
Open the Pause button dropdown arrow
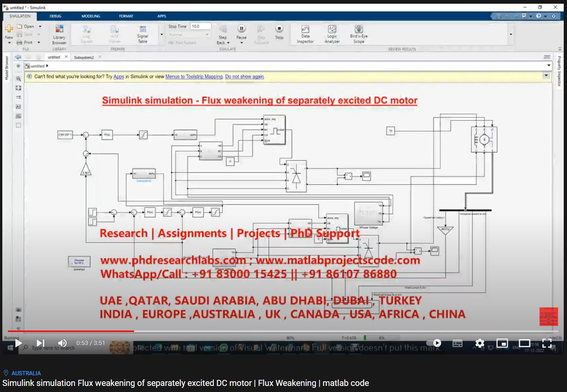pos(241,43)
